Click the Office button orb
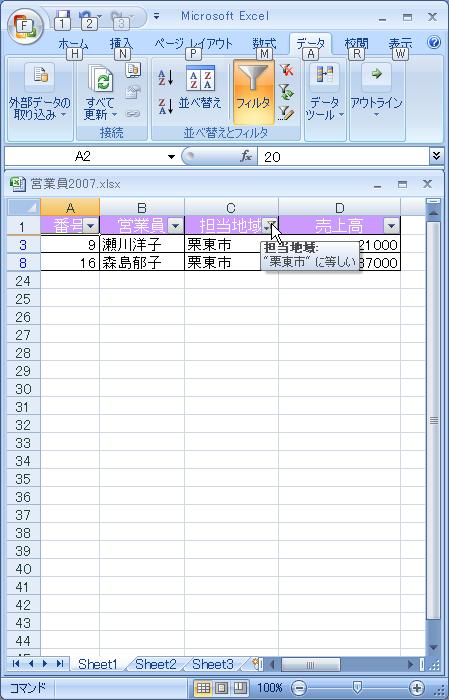The image size is (449, 700). [25, 26]
